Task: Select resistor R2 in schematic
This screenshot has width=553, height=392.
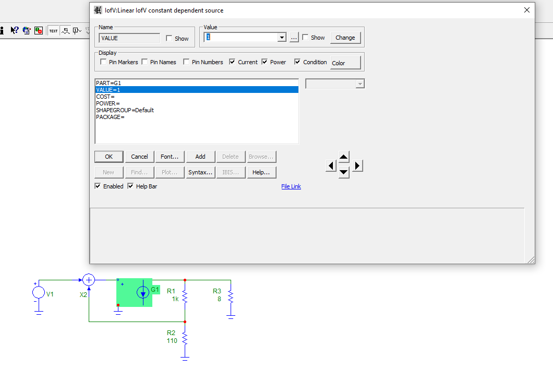Action: pyautogui.click(x=185, y=338)
